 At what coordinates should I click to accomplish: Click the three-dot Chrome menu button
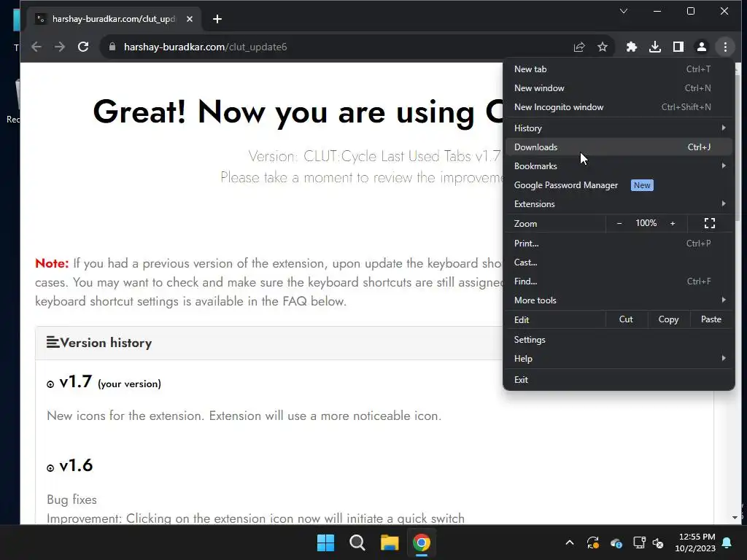tap(725, 47)
